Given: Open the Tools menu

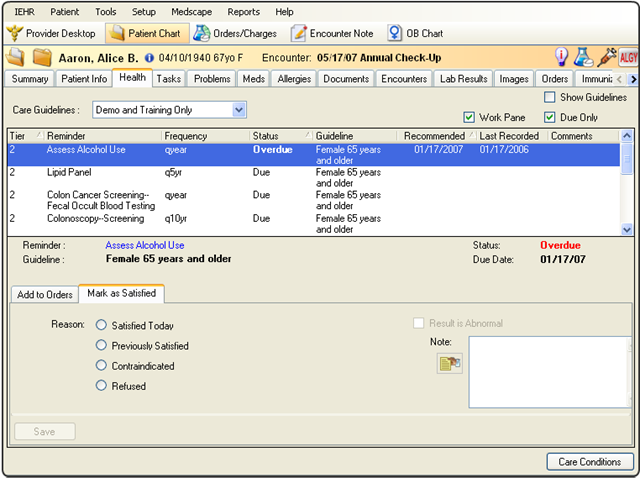Looking at the screenshot, I should [105, 12].
